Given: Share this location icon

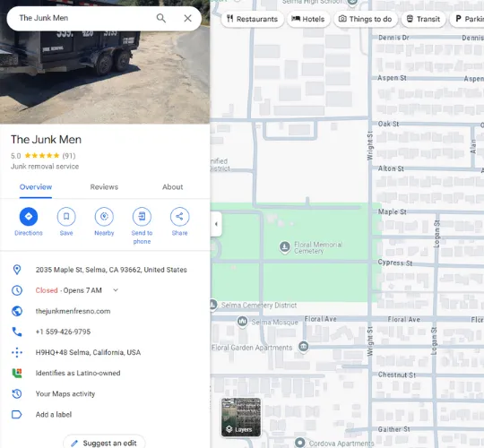Looking at the screenshot, I should [x=179, y=217].
